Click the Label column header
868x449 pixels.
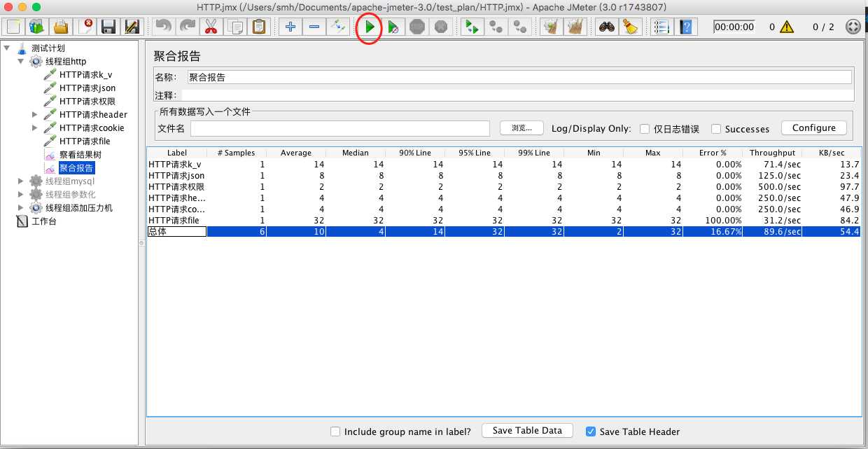(x=177, y=153)
